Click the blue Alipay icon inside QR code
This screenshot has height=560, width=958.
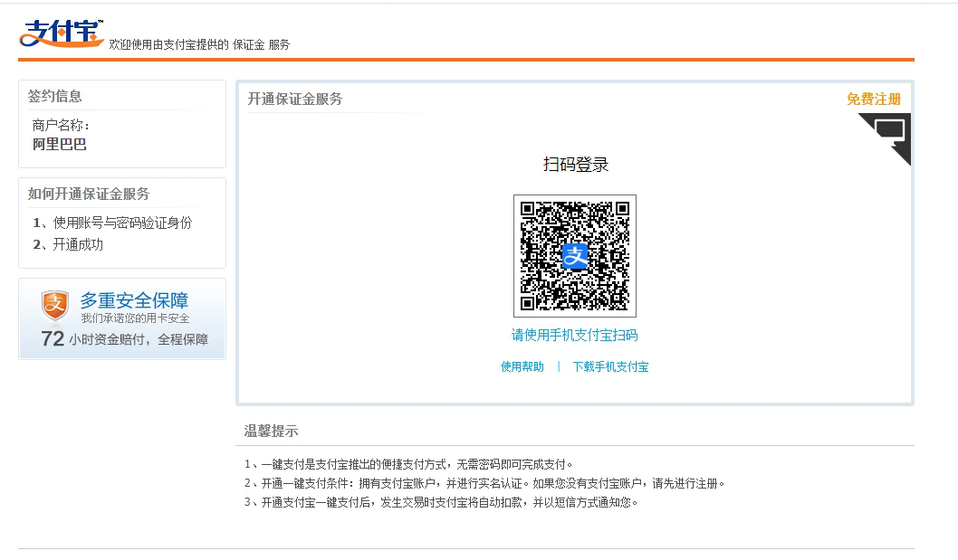tap(575, 256)
